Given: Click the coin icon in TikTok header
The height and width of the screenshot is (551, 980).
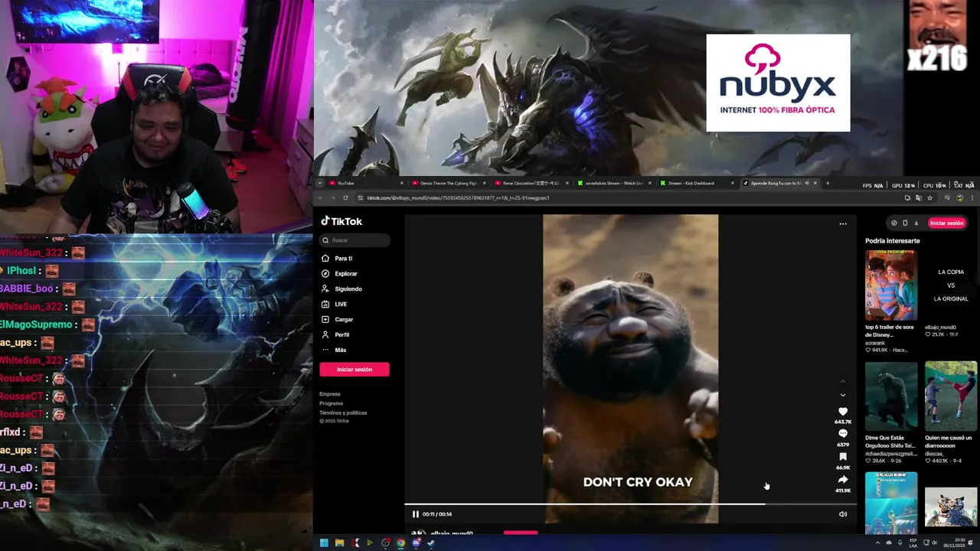Looking at the screenshot, I should tap(893, 223).
